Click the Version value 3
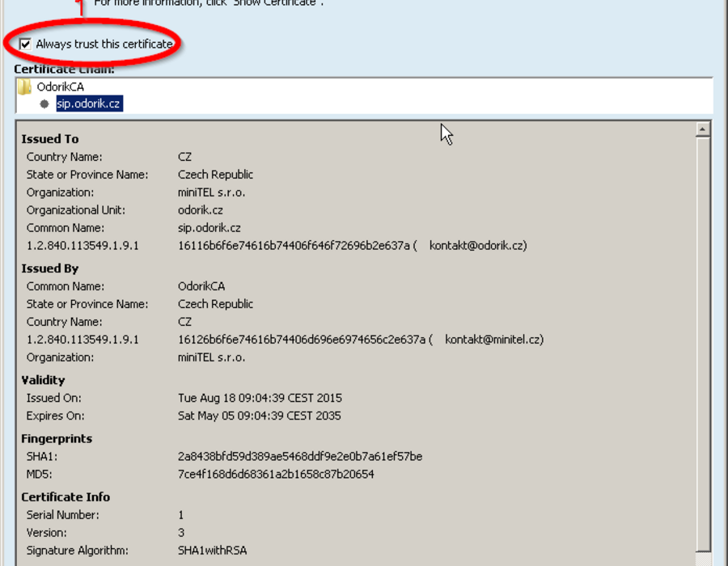This screenshot has height=566, width=728. [181, 533]
